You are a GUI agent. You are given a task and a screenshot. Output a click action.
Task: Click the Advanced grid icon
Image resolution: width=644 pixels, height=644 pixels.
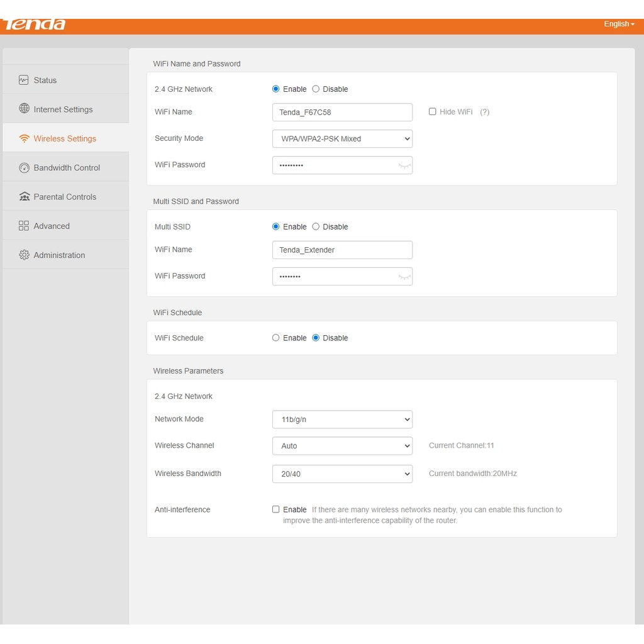(24, 226)
